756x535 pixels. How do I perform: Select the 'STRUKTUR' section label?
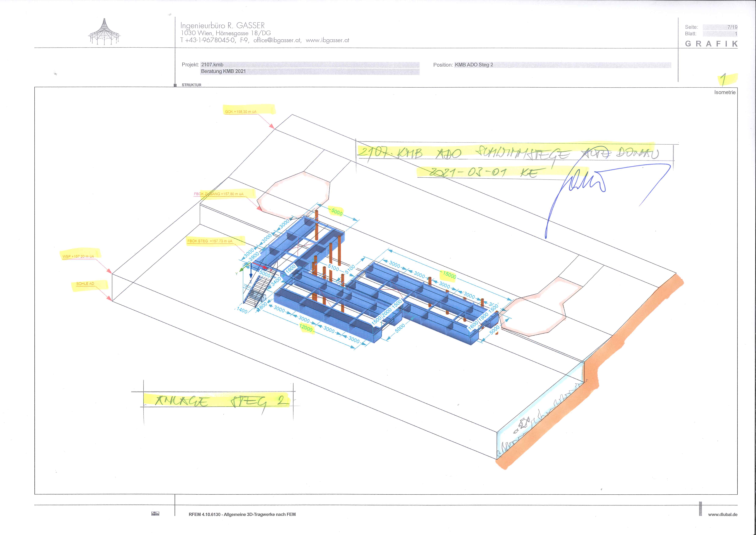(191, 85)
